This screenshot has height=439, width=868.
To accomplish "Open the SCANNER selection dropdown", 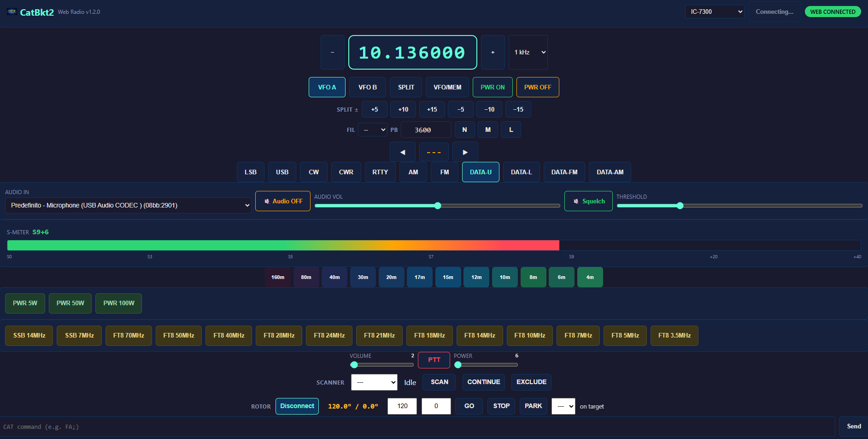I will pos(374,382).
